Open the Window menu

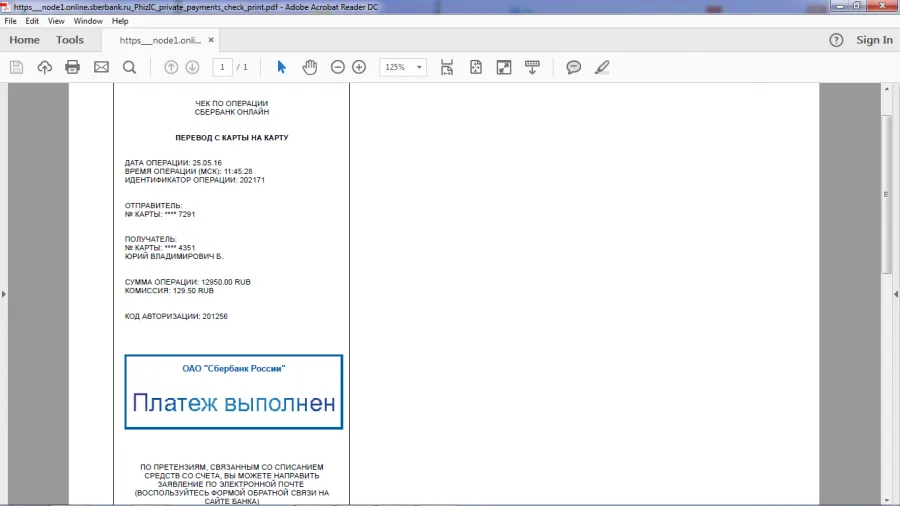click(88, 21)
